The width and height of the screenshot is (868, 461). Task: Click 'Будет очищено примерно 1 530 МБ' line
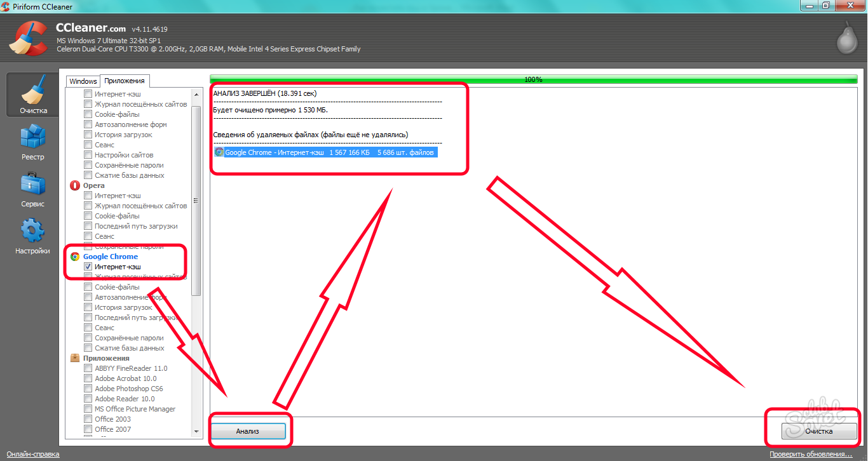[x=271, y=110]
